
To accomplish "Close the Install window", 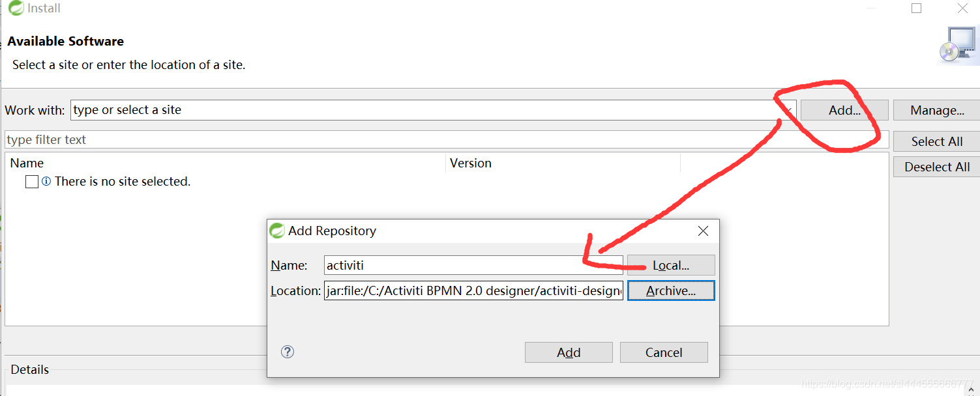I will pos(962,8).
